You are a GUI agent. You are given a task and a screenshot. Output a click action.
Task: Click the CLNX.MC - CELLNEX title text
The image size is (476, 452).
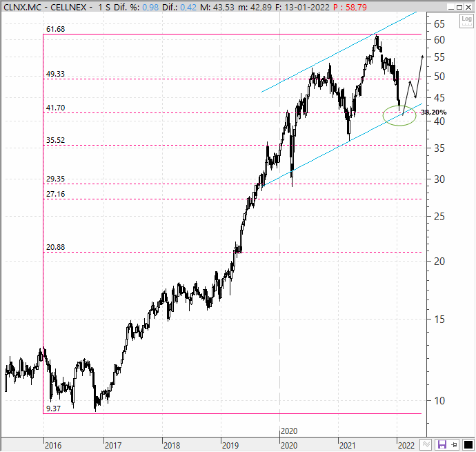tap(45, 8)
